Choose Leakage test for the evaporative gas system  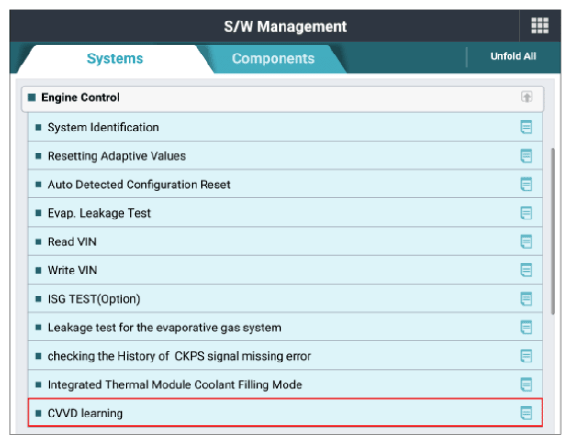[x=285, y=327]
